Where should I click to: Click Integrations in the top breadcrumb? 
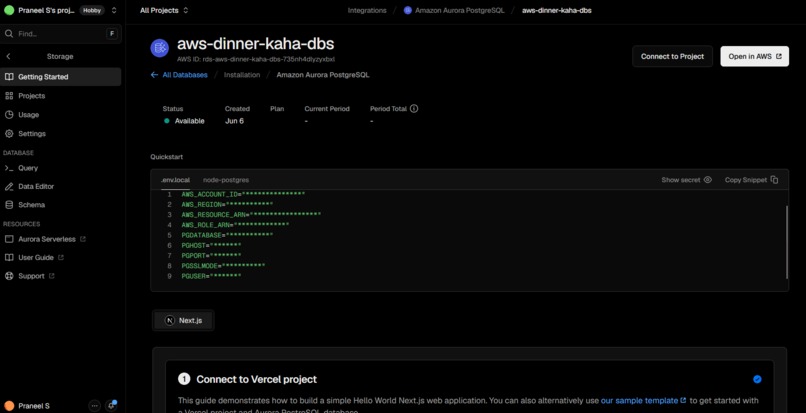point(367,10)
